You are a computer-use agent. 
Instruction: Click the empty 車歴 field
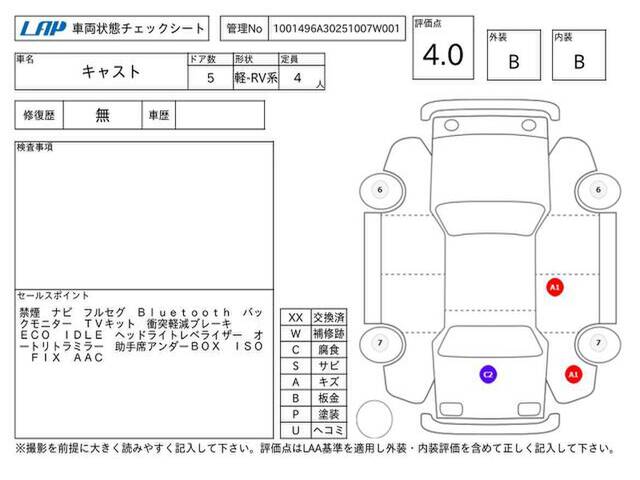click(x=219, y=115)
